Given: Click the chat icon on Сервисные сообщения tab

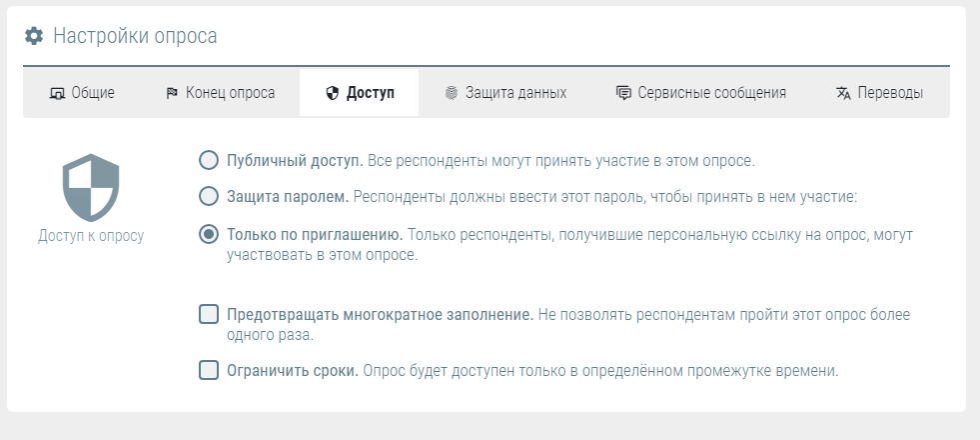Looking at the screenshot, I should 623,94.
